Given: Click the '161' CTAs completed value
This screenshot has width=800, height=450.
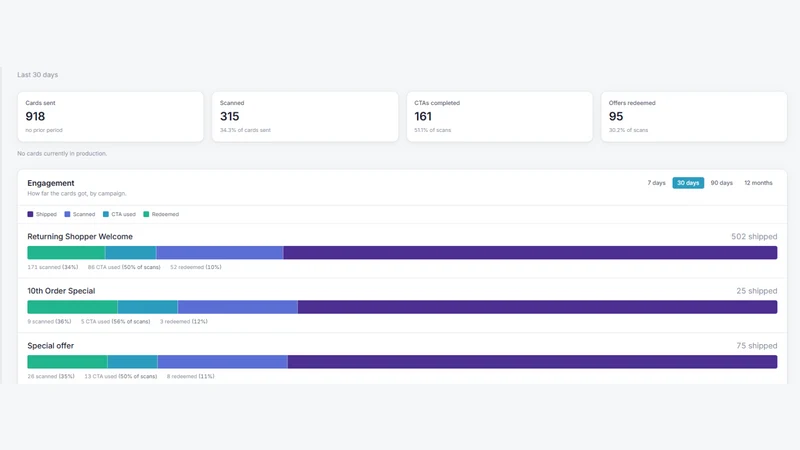Looking at the screenshot, I should coord(423,116).
